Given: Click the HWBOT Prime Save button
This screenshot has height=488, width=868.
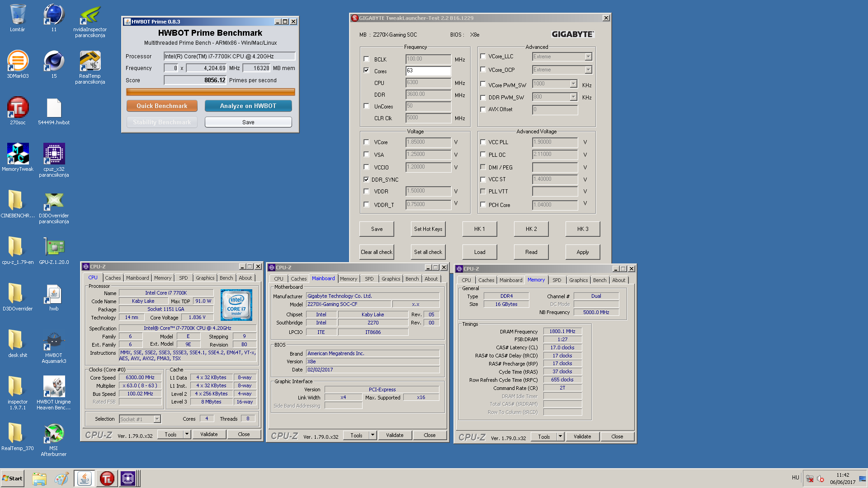Looking at the screenshot, I should click(x=248, y=122).
